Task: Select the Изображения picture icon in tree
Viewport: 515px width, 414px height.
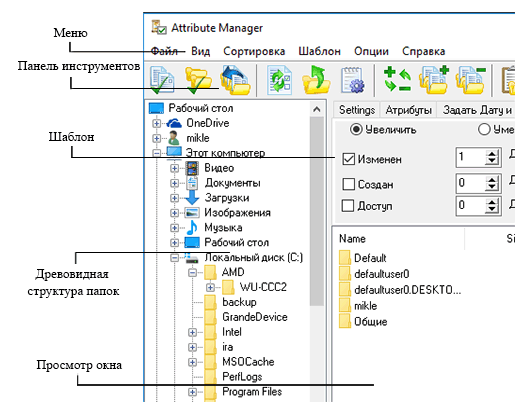Action: coord(192,212)
